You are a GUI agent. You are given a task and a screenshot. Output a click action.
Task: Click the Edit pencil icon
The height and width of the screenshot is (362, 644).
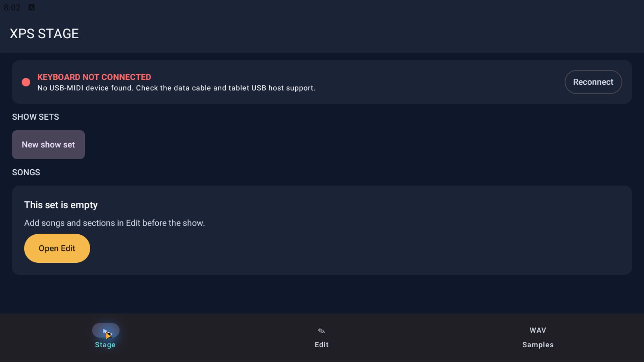click(x=321, y=331)
